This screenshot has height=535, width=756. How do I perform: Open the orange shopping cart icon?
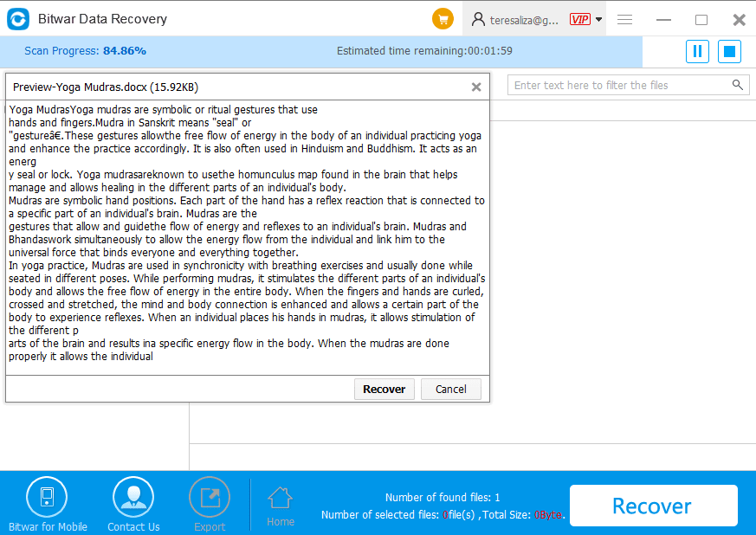[443, 19]
